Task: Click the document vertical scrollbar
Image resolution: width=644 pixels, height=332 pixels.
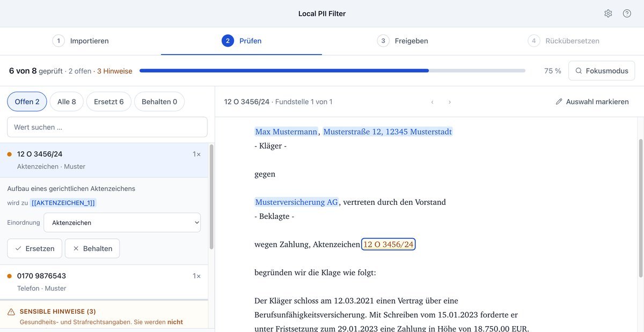Action: tap(640, 209)
